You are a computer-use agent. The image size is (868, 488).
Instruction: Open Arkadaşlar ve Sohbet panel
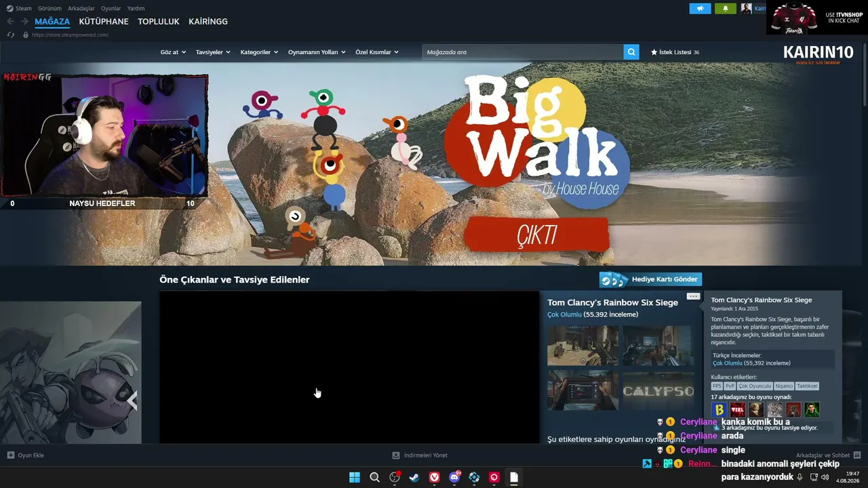click(x=828, y=455)
